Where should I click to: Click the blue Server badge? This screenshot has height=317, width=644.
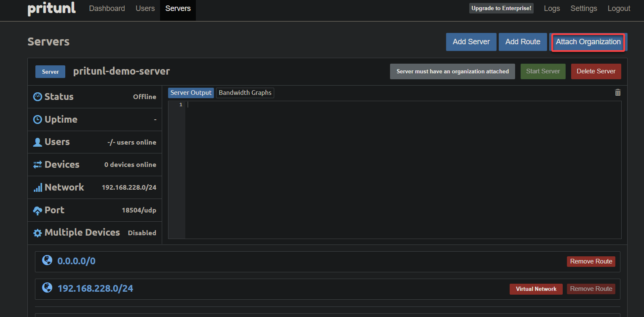(51, 72)
